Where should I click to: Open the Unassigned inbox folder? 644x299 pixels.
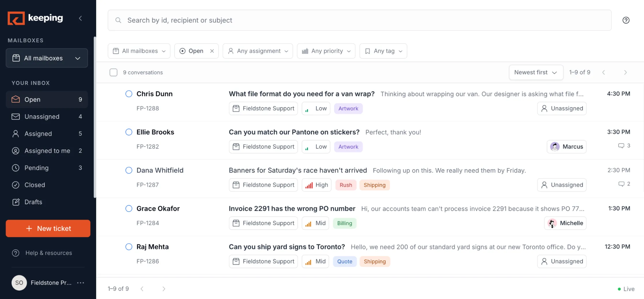click(47, 116)
